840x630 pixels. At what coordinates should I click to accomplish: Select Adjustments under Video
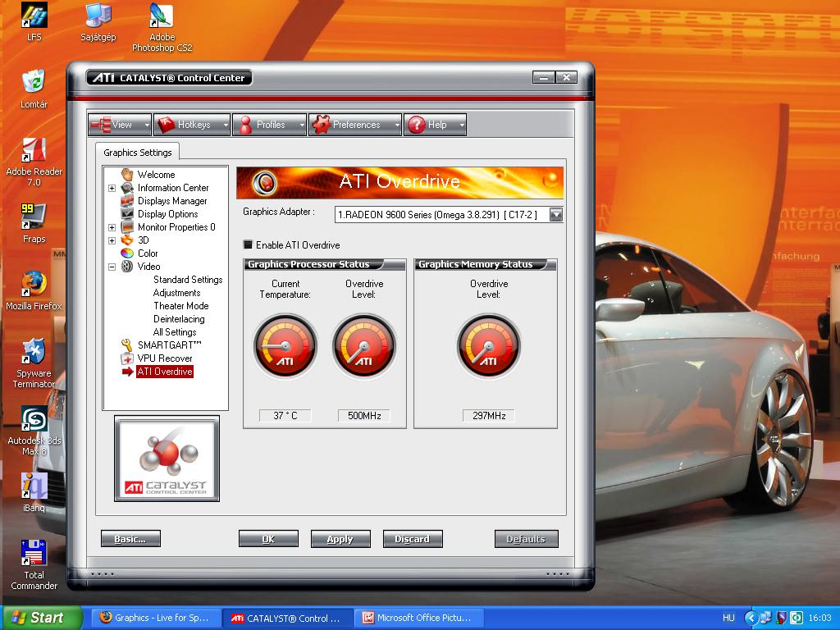(x=177, y=293)
